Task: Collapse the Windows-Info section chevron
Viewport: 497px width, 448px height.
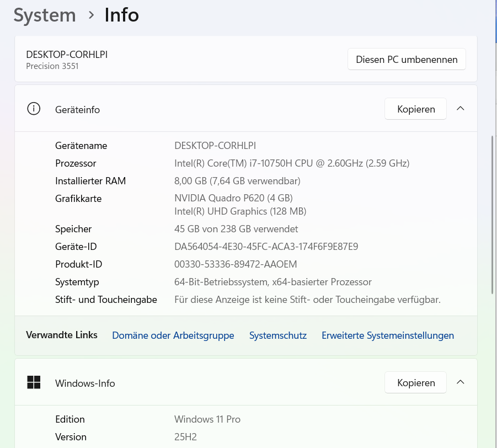Action: pos(460,382)
